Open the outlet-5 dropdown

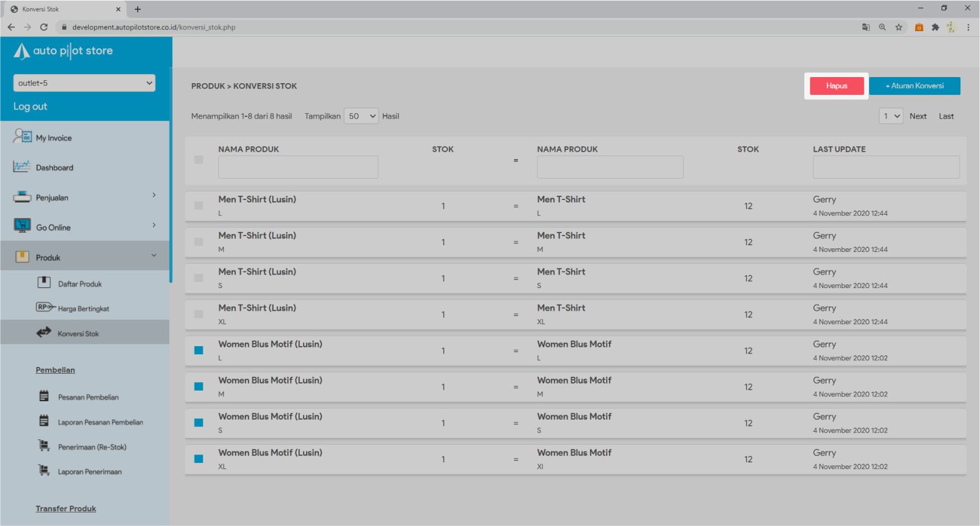click(84, 83)
